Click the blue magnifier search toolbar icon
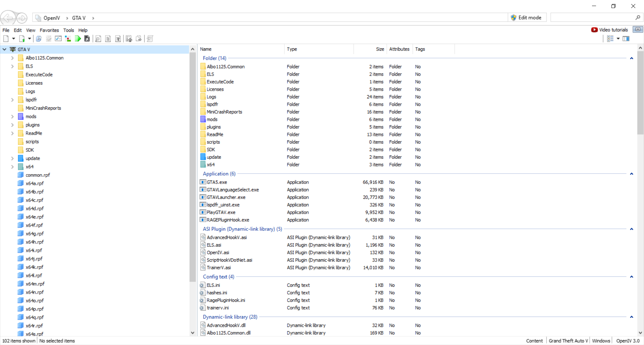 (x=39, y=39)
